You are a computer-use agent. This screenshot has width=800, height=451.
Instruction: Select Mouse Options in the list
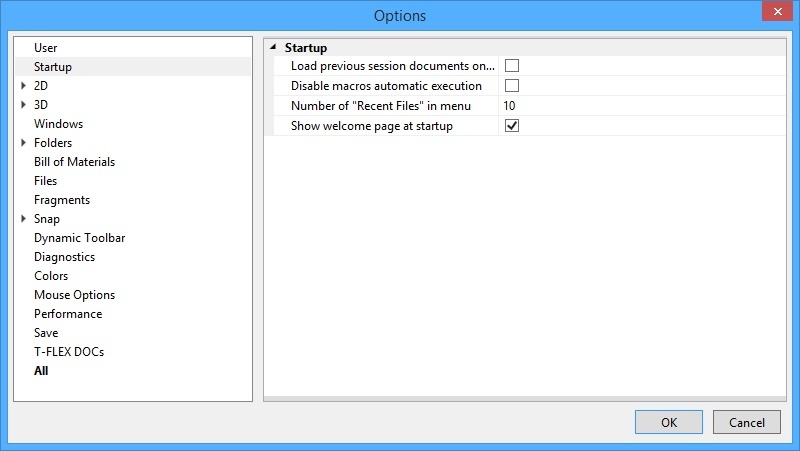(74, 295)
